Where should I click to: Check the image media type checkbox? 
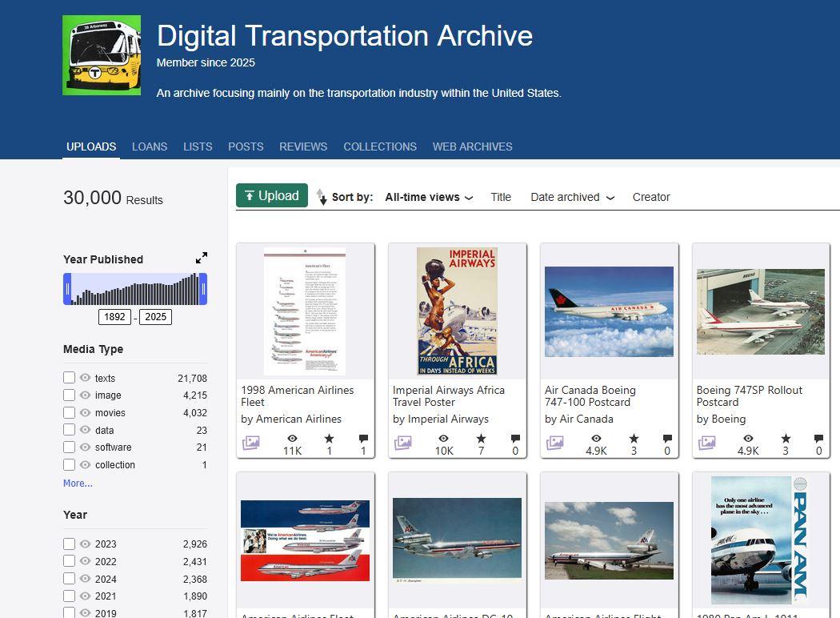[x=69, y=395]
